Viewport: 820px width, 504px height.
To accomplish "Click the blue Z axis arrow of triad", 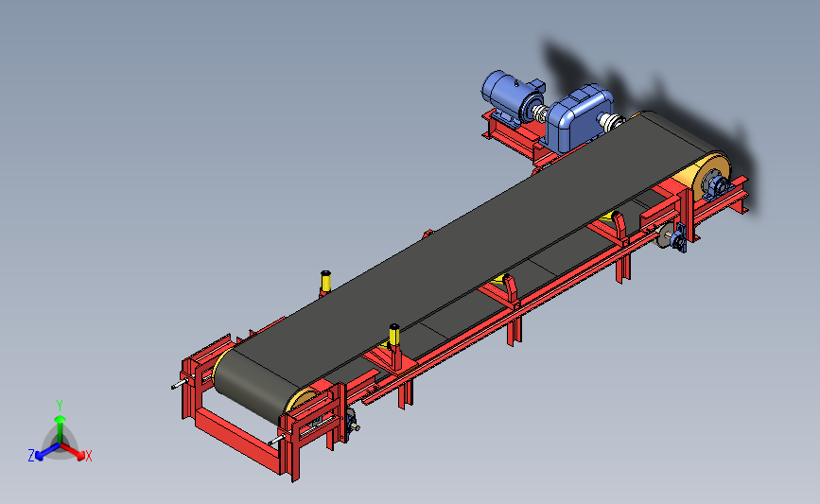I will [x=46, y=453].
